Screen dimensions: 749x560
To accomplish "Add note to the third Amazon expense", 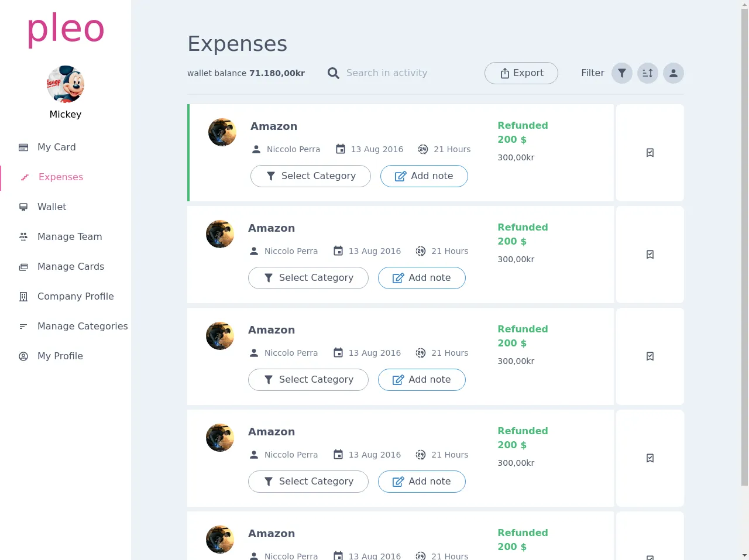I will 422,380.
